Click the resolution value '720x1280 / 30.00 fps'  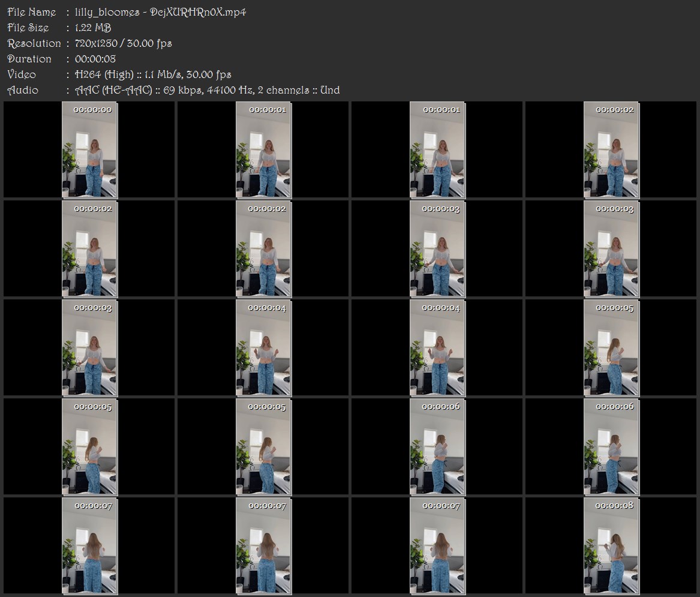click(123, 43)
